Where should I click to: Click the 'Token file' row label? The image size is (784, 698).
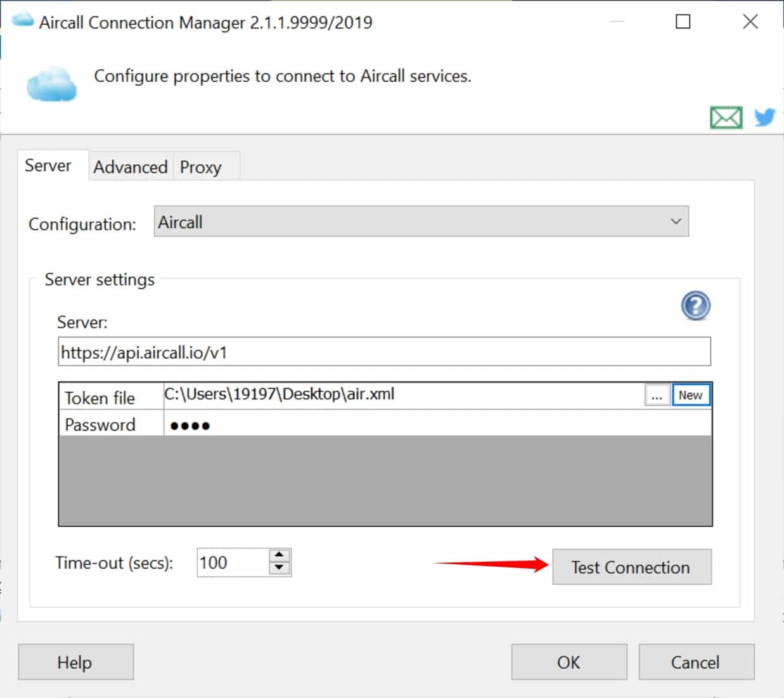pyautogui.click(x=100, y=398)
